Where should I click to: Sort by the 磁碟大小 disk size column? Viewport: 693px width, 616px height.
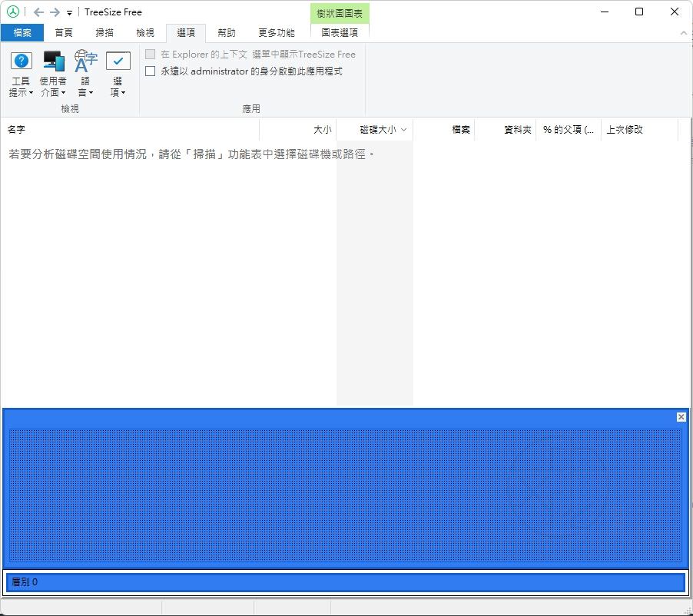375,130
